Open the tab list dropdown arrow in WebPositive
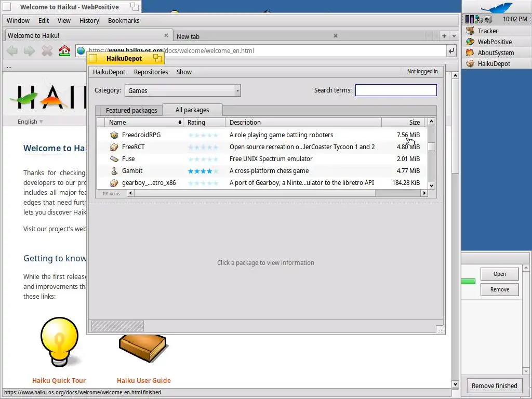The height and width of the screenshot is (399, 532). 454,36
